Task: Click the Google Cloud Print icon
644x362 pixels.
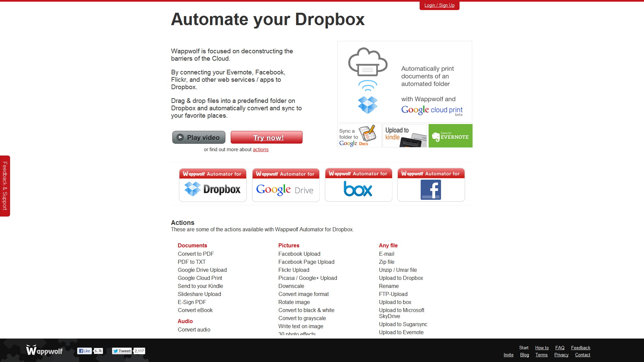Action: pyautogui.click(x=368, y=62)
